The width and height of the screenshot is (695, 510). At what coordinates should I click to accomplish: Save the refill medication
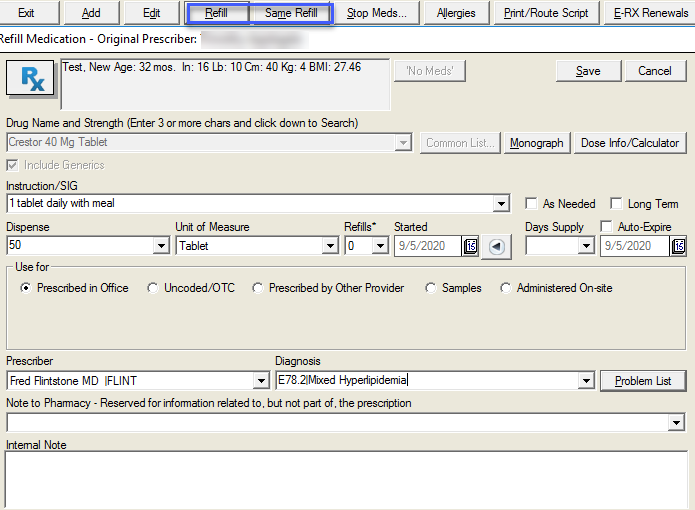pyautogui.click(x=588, y=71)
